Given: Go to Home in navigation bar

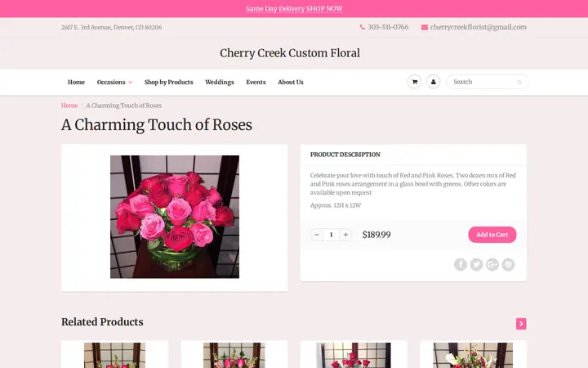Looking at the screenshot, I should point(76,82).
